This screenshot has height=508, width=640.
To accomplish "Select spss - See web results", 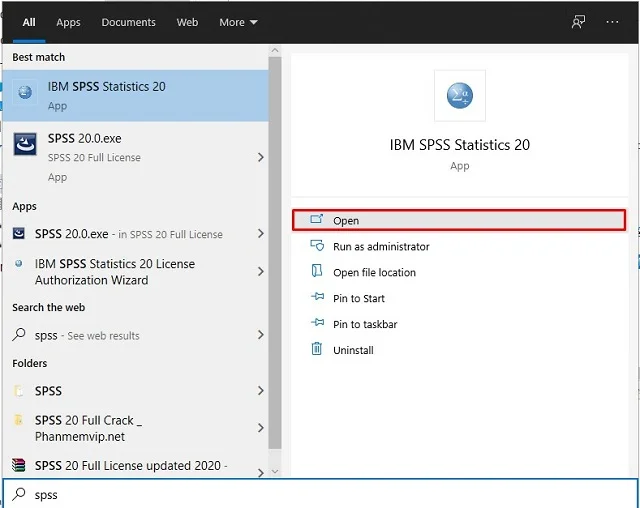I will 135,335.
